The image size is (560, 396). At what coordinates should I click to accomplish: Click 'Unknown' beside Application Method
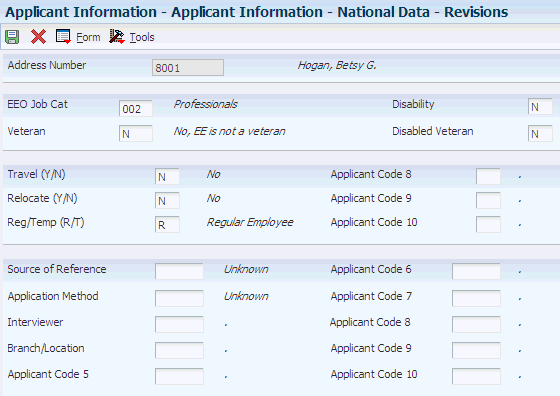(x=246, y=296)
